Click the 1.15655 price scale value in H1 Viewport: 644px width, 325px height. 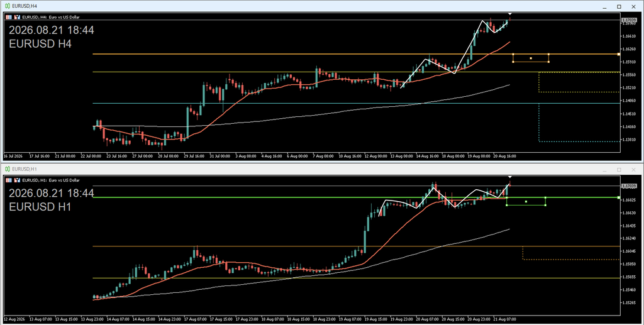(x=629, y=277)
